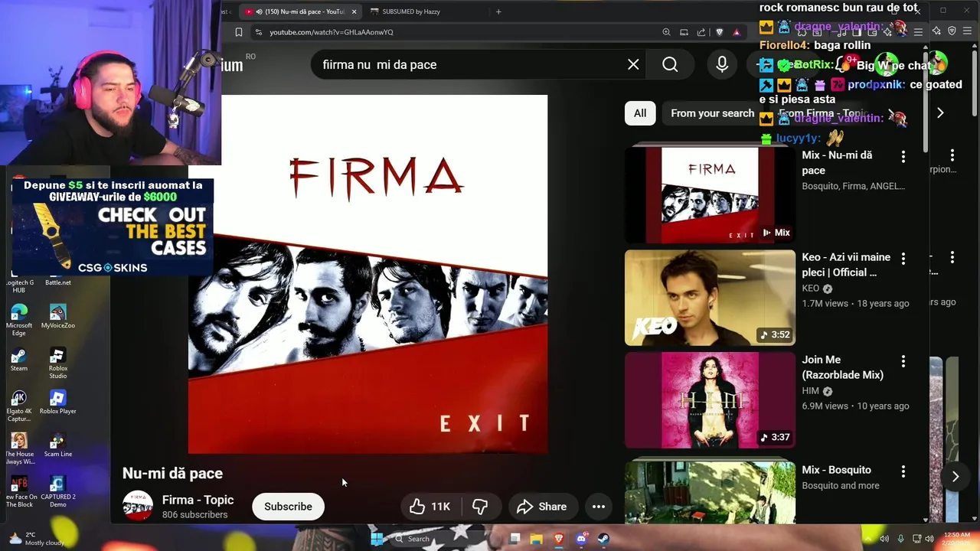This screenshot has height=551, width=980.
Task: Open Windows Start menu
Action: click(x=376, y=539)
